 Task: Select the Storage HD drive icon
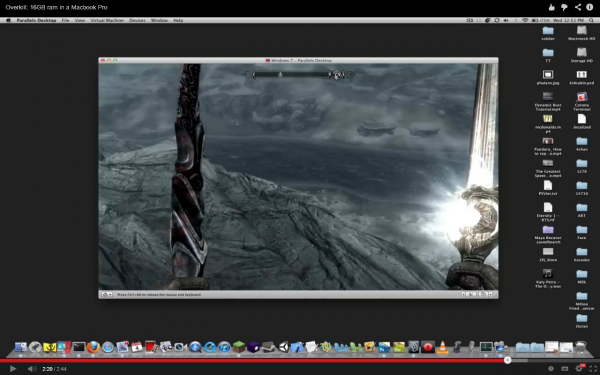(x=582, y=55)
